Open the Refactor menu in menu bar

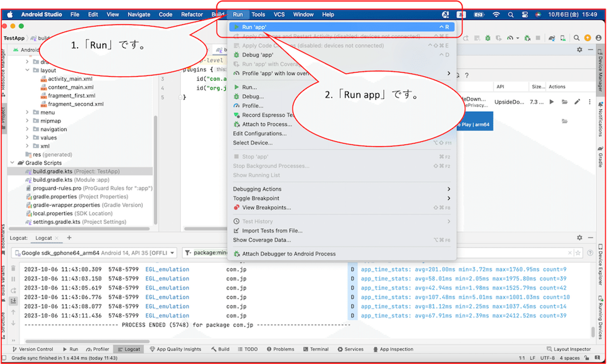pyautogui.click(x=192, y=14)
